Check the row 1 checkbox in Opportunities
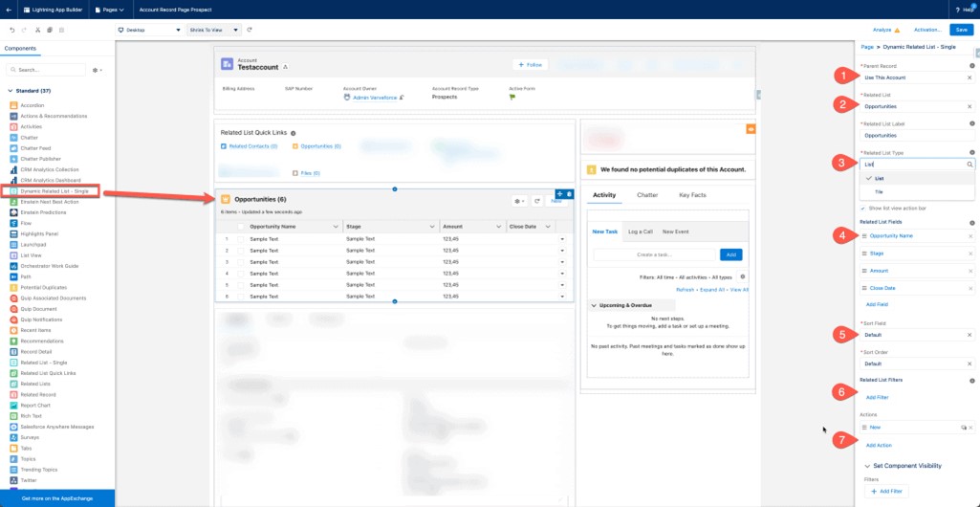This screenshot has height=507, width=980. (x=241, y=239)
